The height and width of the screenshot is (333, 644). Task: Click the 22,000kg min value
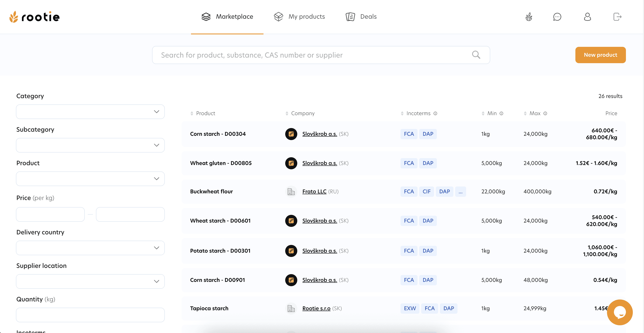tap(493, 191)
